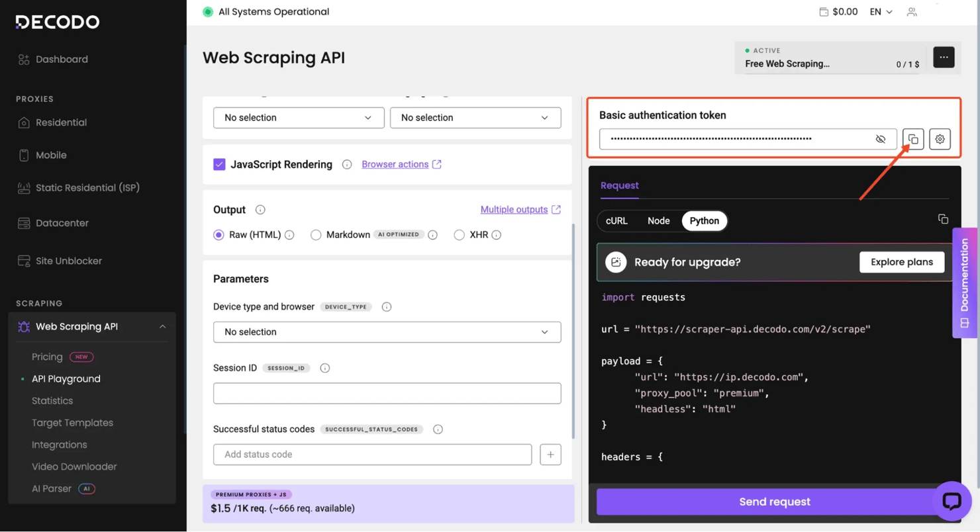Open the Documentation side tab
Image resolution: width=980 pixels, height=532 pixels.
tap(965, 283)
